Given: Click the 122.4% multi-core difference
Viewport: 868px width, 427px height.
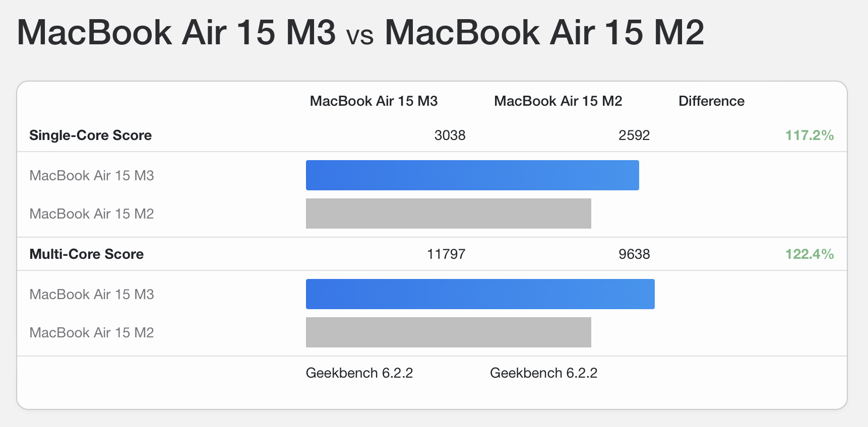Looking at the screenshot, I should (x=809, y=254).
